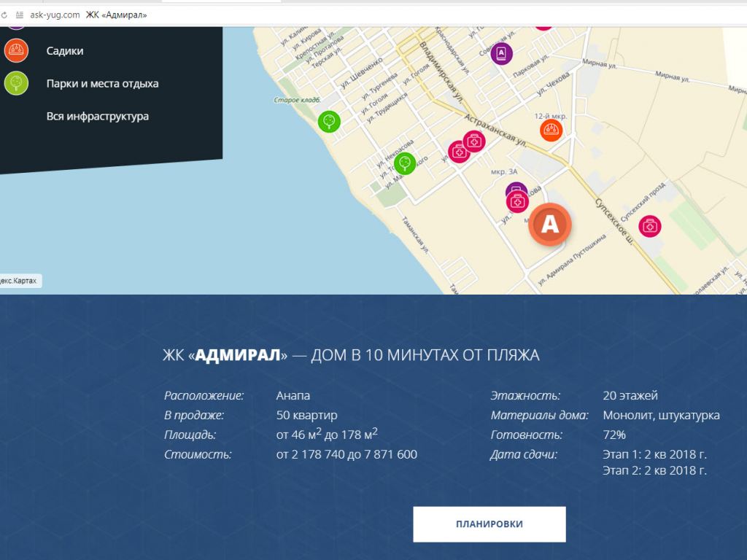This screenshot has width=747, height=560.
Task: Select the orange Садики kindergarten icon in sidebar
Action: tap(16, 50)
